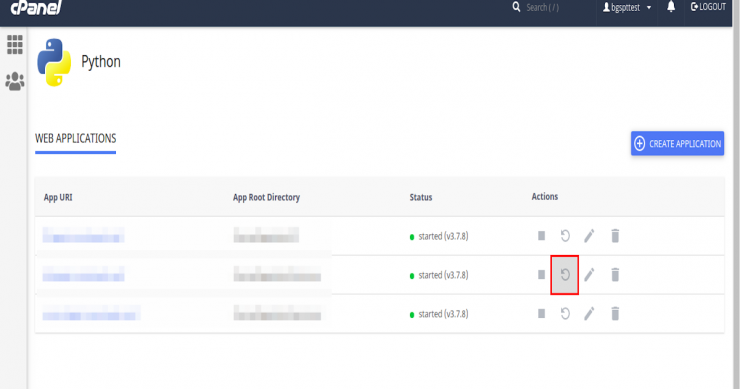This screenshot has width=740, height=389.
Task: Stop the second row application
Action: point(541,275)
